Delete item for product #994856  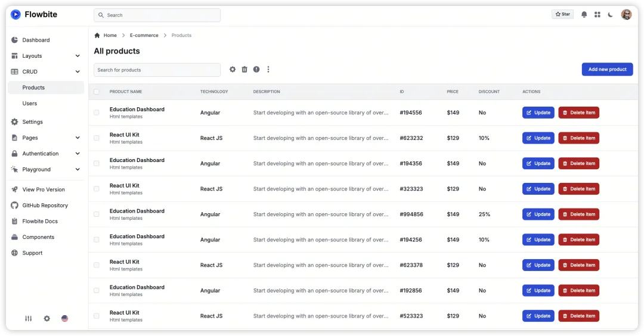pyautogui.click(x=578, y=214)
